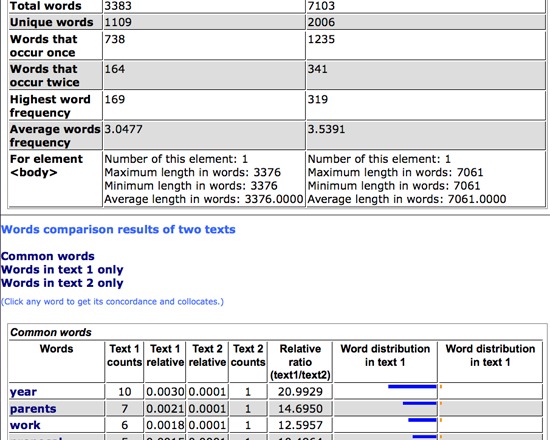
Task: Jump to Words in text 2 only
Action: click(x=62, y=283)
